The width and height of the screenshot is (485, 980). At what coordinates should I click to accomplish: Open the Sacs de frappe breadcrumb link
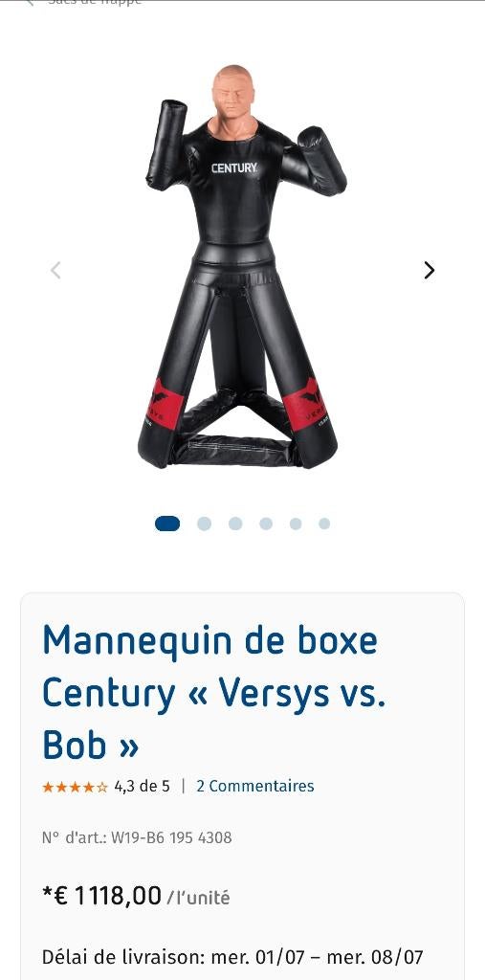coord(95,3)
